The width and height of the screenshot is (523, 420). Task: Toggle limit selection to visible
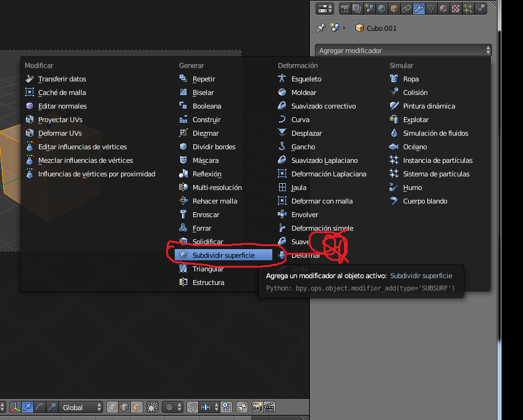point(153,407)
